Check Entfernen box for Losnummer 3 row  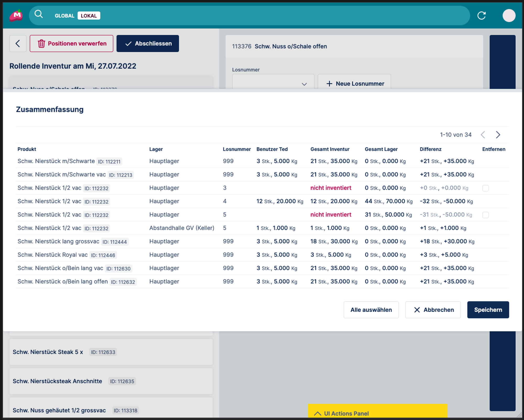click(x=485, y=188)
